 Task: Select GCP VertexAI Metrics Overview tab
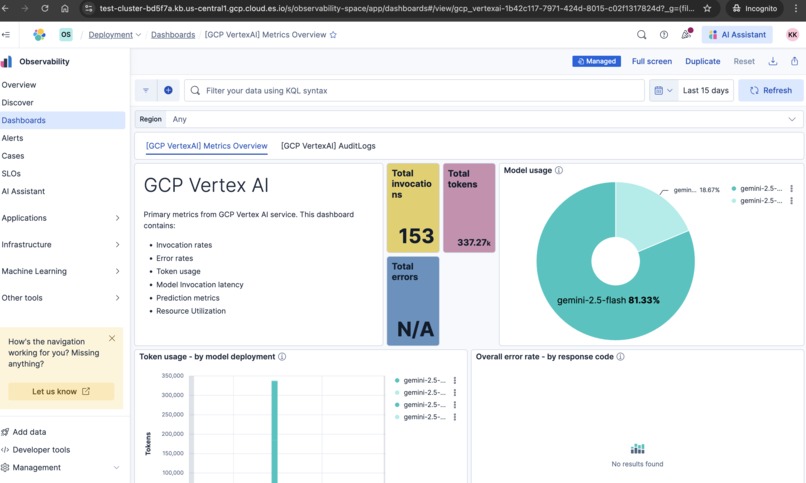point(207,146)
